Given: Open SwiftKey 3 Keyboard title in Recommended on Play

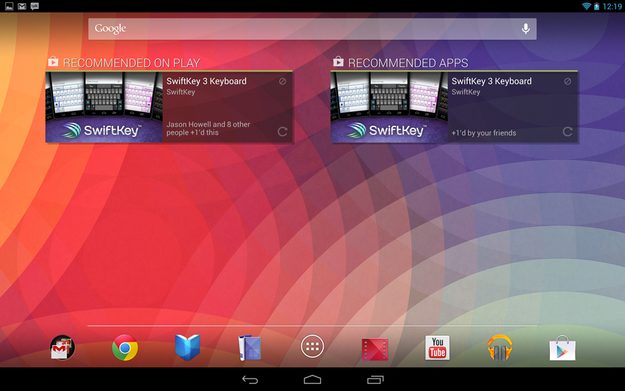Looking at the screenshot, I should (206, 81).
